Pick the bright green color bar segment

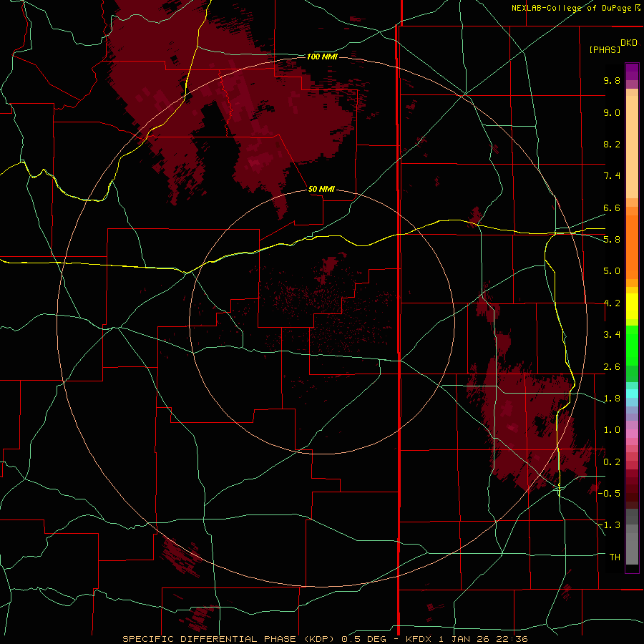632,345
